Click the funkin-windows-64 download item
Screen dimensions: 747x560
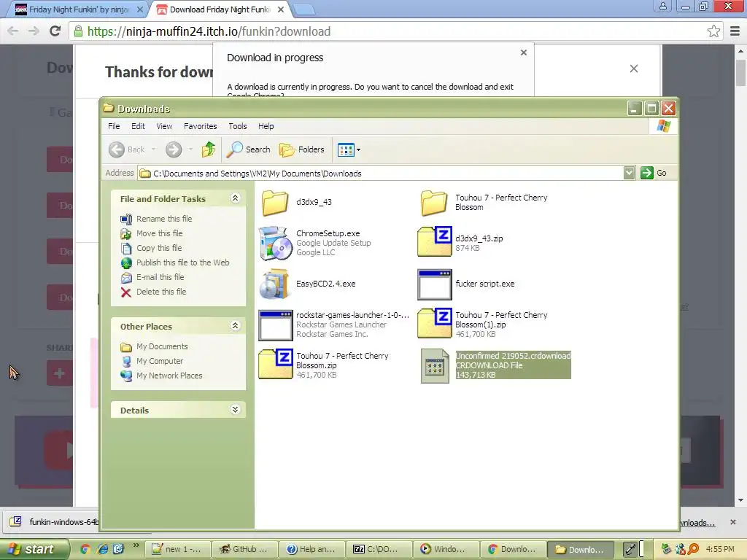54,522
